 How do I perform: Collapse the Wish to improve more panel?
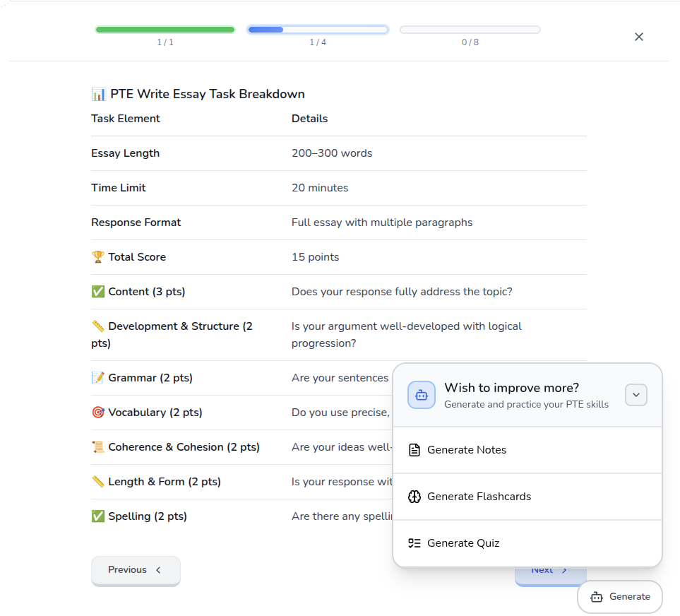click(636, 395)
